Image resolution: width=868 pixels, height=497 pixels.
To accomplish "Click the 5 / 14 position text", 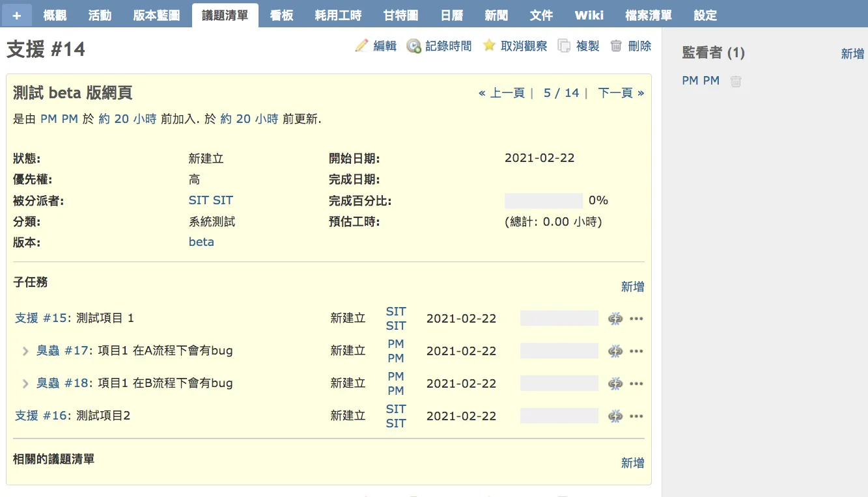I will (x=561, y=93).
